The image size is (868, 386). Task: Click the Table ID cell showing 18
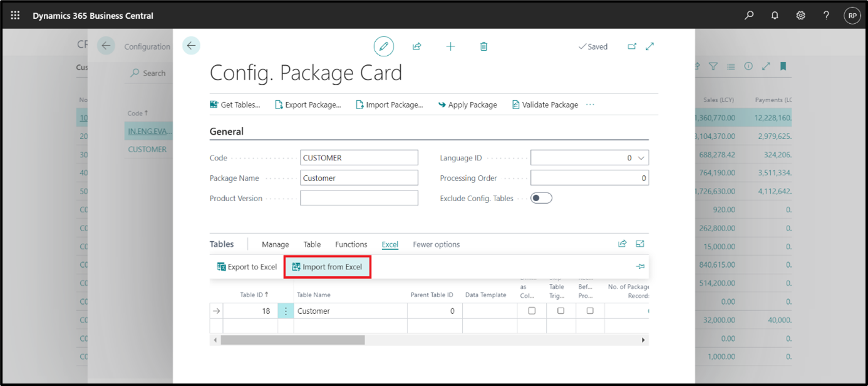[251, 311]
